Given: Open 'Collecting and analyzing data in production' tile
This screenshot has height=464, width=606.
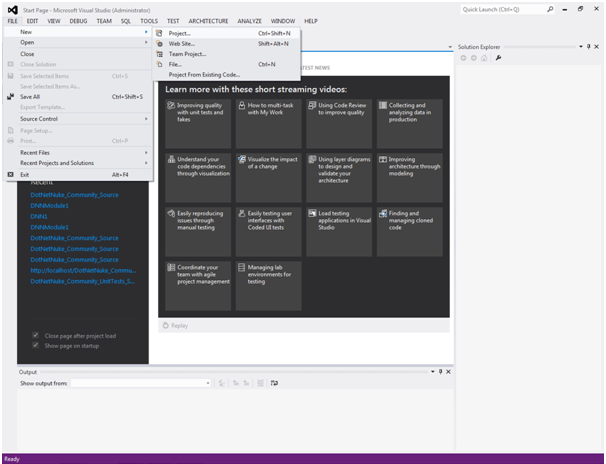Looking at the screenshot, I should click(410, 124).
